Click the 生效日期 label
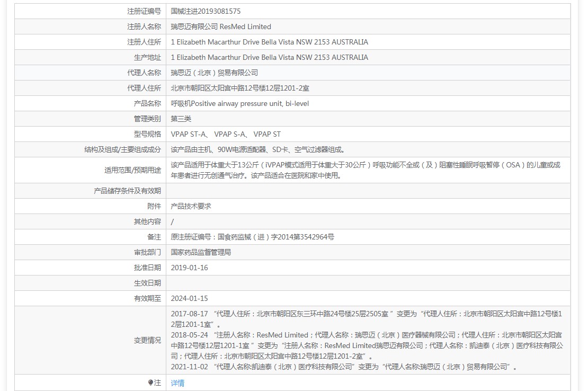The height and width of the screenshot is (391, 588). click(x=147, y=283)
